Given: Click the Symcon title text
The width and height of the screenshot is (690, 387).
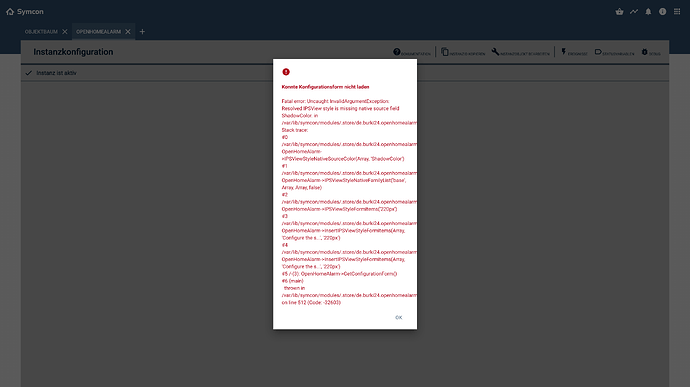Looking at the screenshot, I should click(30, 11).
